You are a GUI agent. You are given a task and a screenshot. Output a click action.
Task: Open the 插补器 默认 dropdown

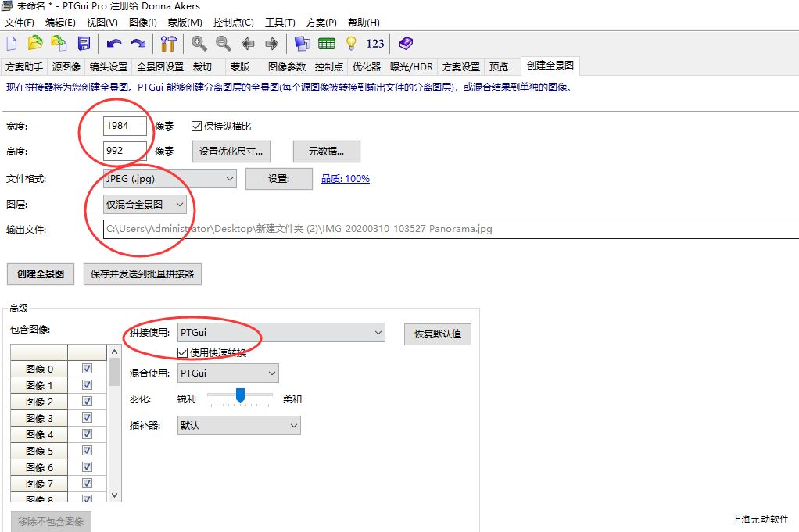coord(238,426)
